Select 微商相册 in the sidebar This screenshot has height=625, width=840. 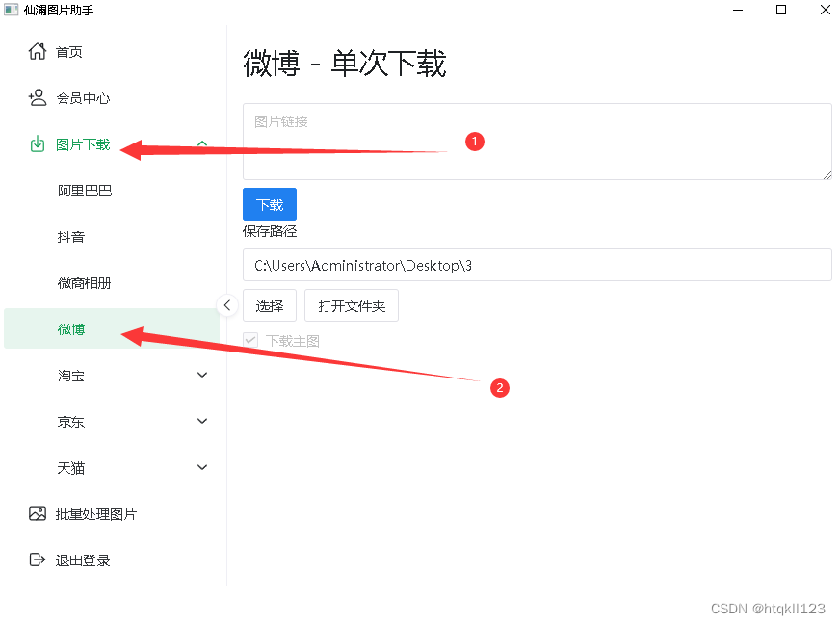112,283
